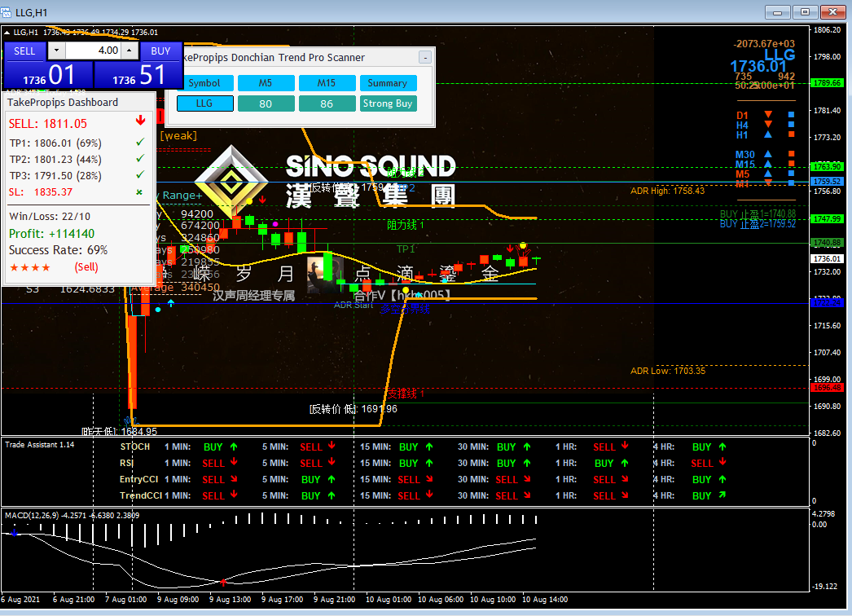This screenshot has width=852, height=616.
Task: Click the Win/Loss: 22/10 text
Action: (50, 217)
